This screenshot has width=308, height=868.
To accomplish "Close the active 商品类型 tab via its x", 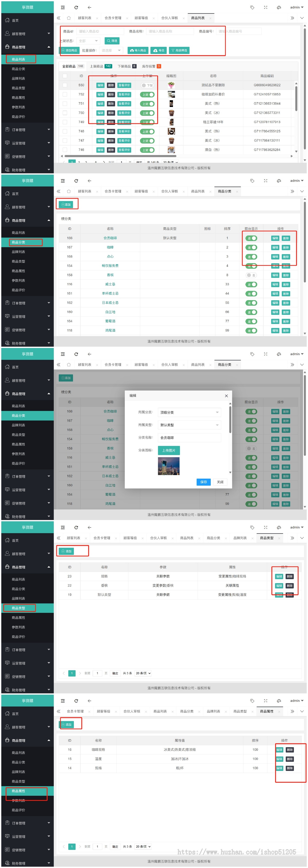I will (279, 538).
